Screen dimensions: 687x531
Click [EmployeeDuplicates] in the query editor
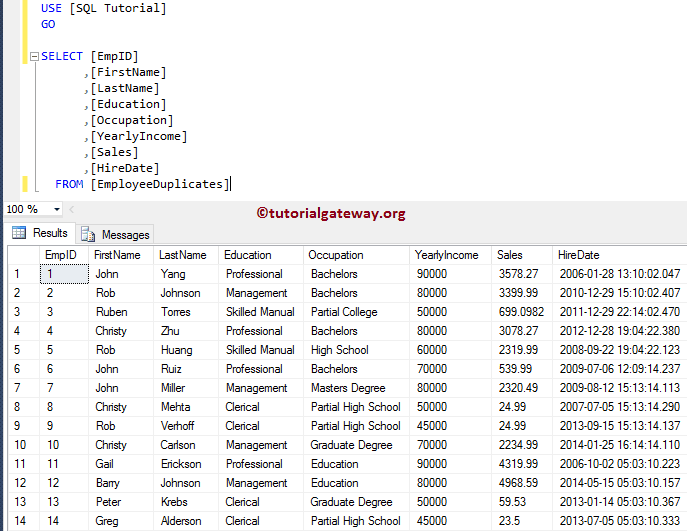point(160,184)
